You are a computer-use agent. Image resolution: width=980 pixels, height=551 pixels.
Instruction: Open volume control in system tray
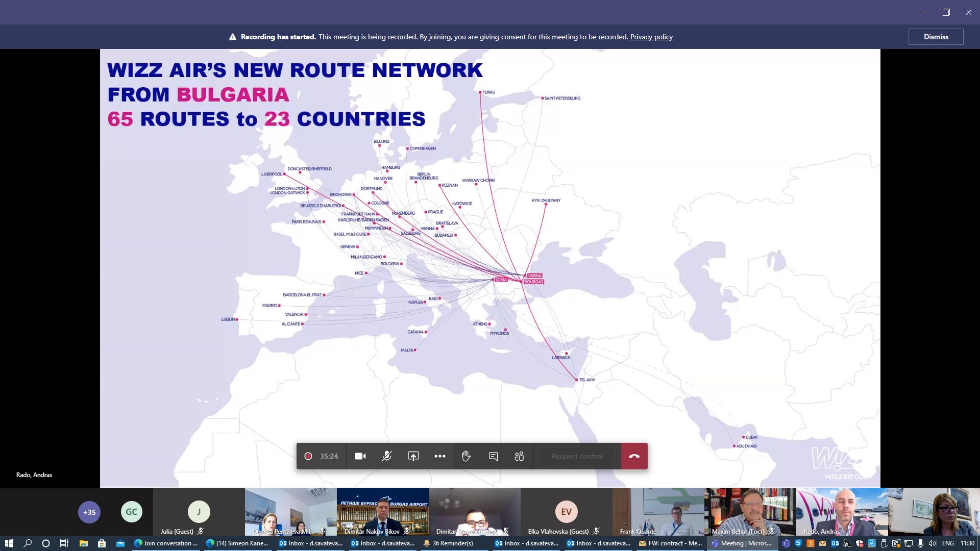coord(933,543)
